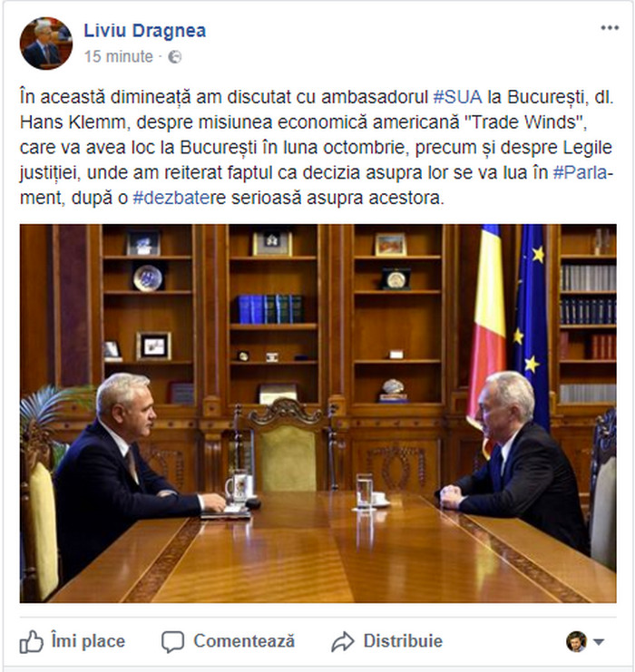Open the Liviu Dragnea profile name link

pos(145,31)
